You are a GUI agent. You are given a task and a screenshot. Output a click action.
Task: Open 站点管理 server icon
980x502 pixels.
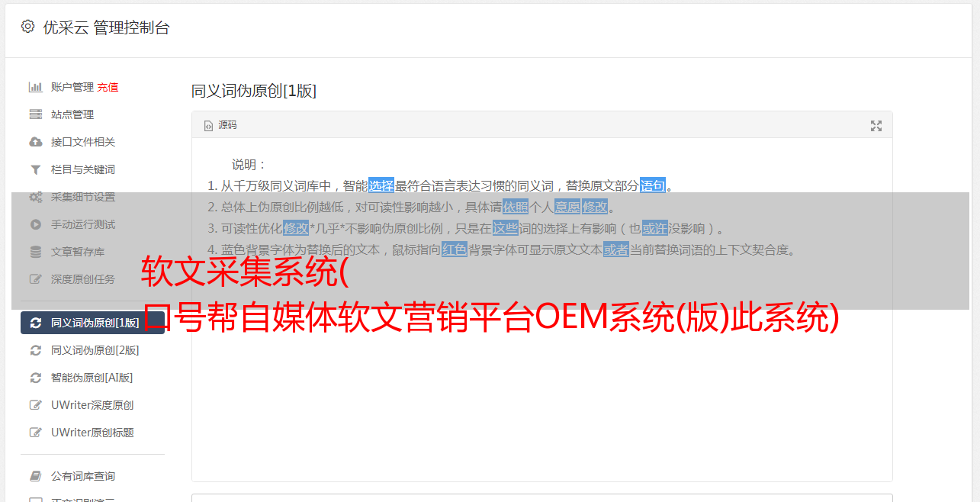(35, 114)
